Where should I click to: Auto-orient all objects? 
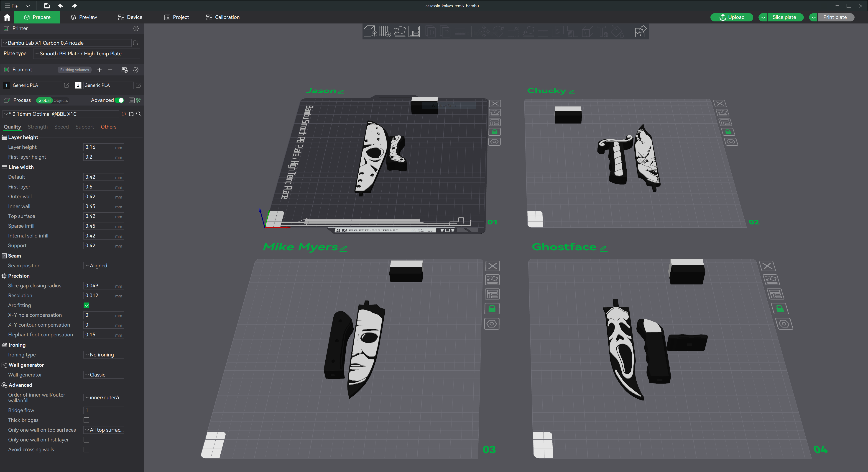tap(400, 31)
